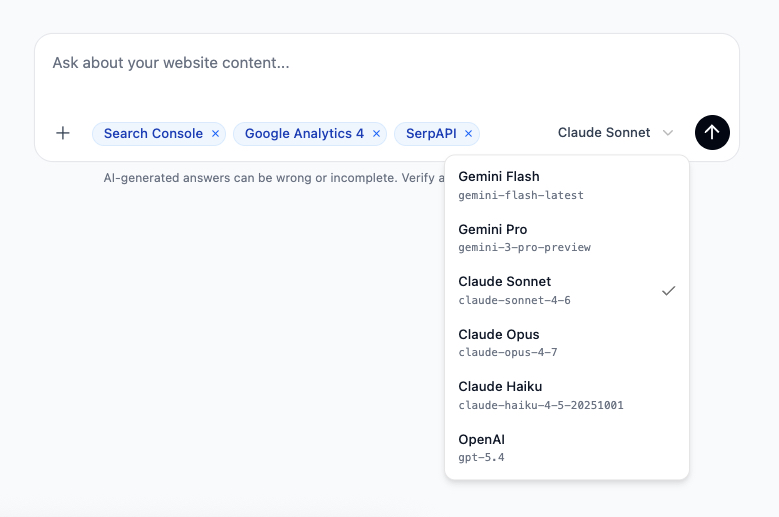Switch to the Claude Opus model
The image size is (779, 517).
click(567, 343)
